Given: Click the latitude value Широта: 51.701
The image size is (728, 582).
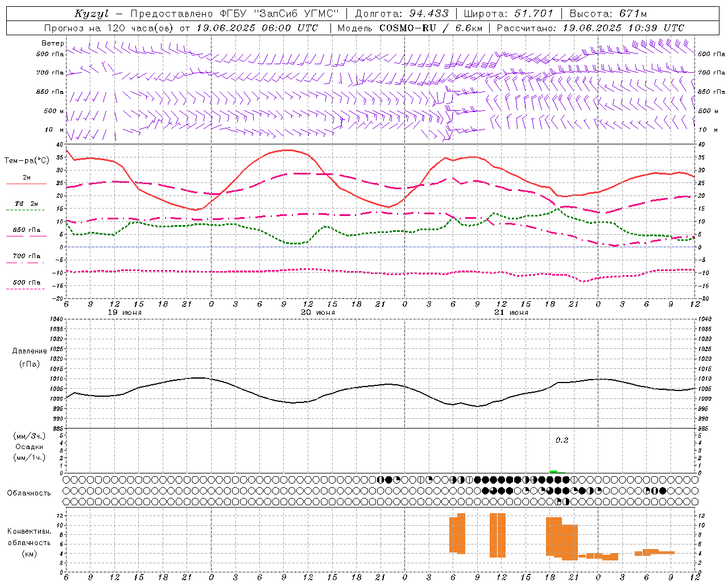Looking at the screenshot, I should click(508, 14).
